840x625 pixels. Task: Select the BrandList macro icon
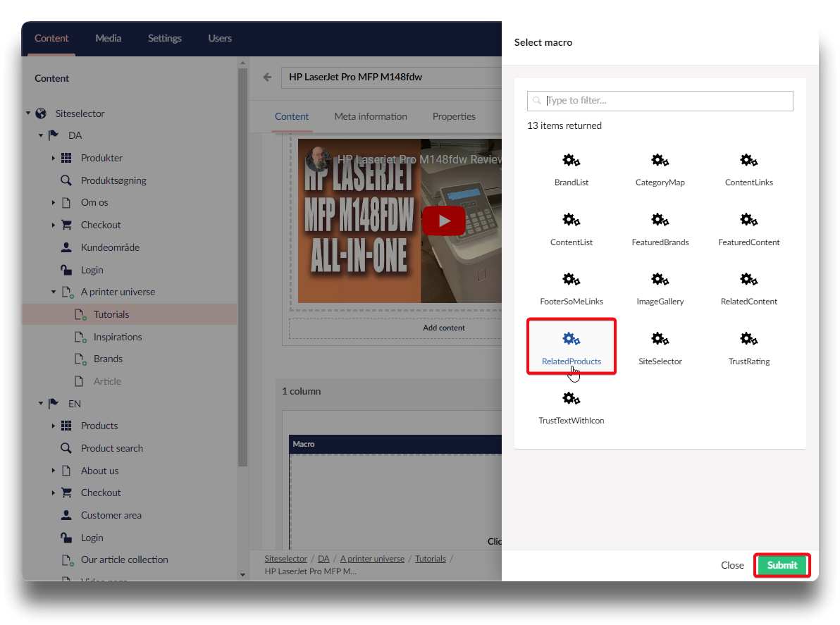coord(571,161)
